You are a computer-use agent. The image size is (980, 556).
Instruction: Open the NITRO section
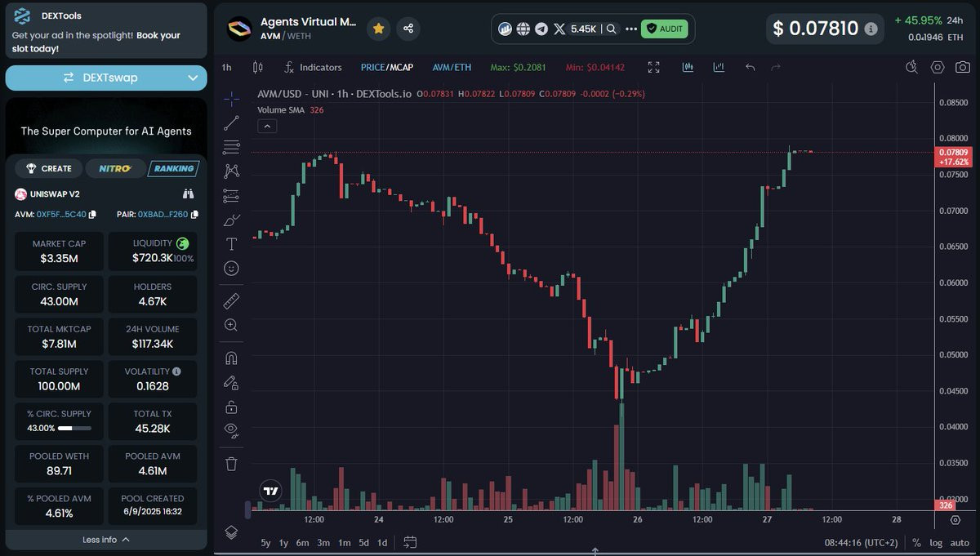click(114, 168)
